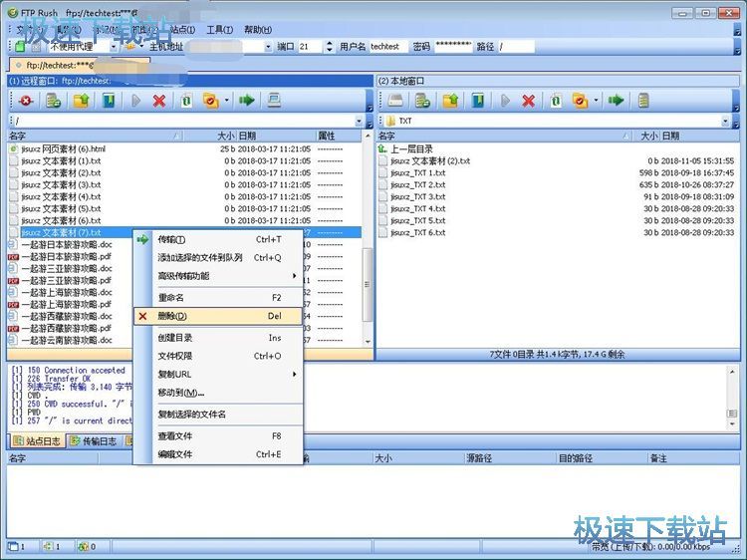Expand the remote path dropdown
Screen dimensions: 747x560
click(359, 121)
